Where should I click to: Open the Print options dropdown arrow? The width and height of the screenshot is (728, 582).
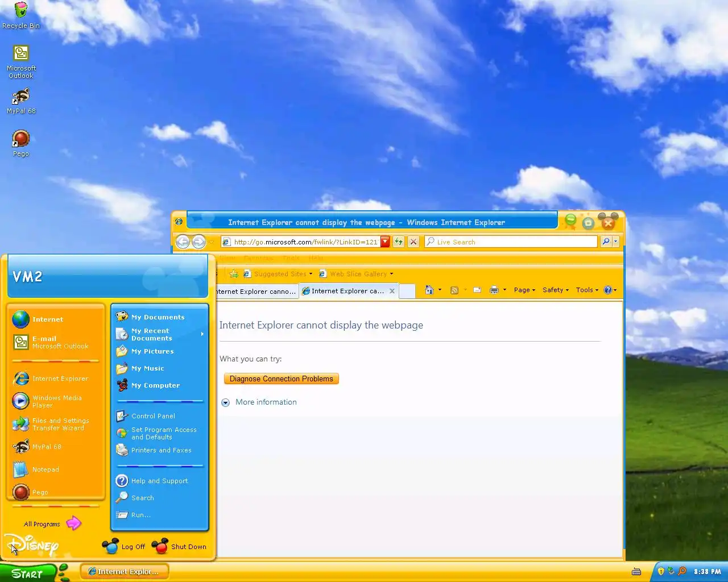tap(504, 290)
